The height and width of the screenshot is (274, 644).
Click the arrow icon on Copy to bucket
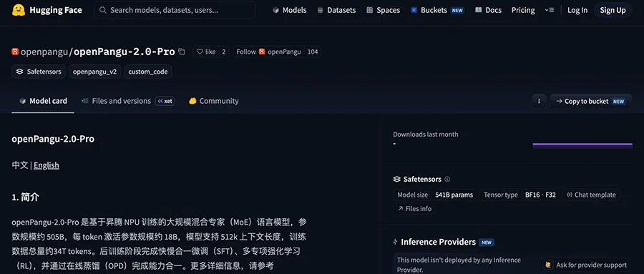[x=559, y=101]
